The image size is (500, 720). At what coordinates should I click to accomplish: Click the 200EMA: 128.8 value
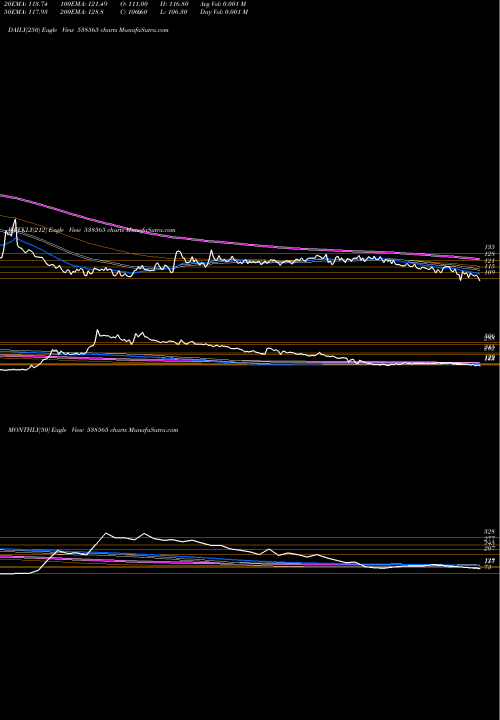coord(84,12)
